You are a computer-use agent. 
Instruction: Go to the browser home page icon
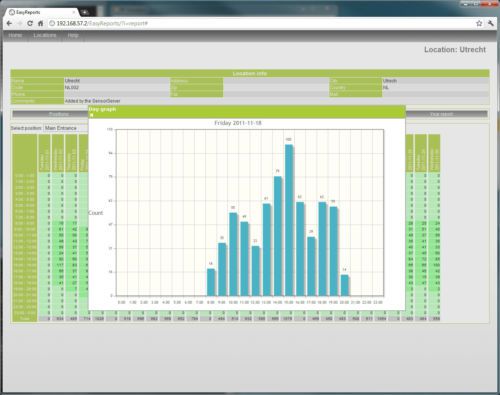[40, 23]
